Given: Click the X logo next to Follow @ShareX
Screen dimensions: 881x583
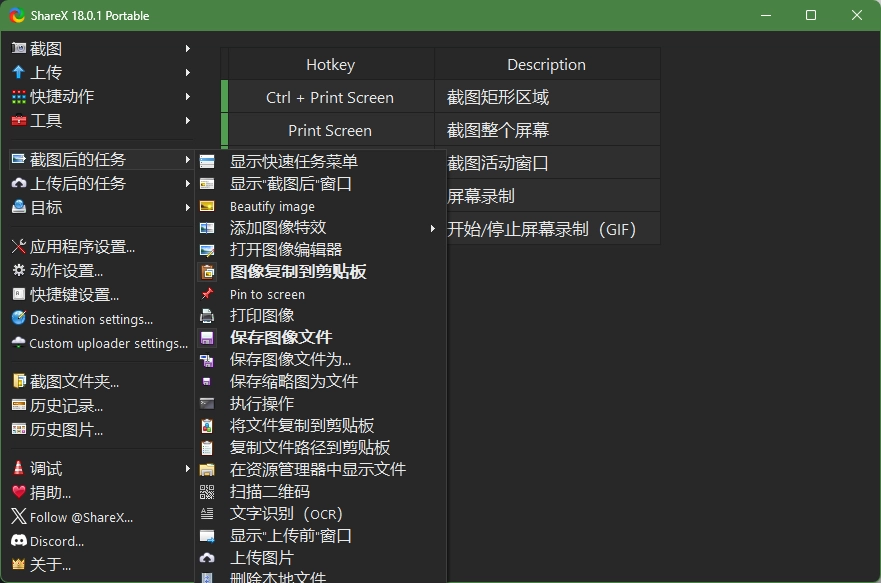Looking at the screenshot, I should pos(18,517).
